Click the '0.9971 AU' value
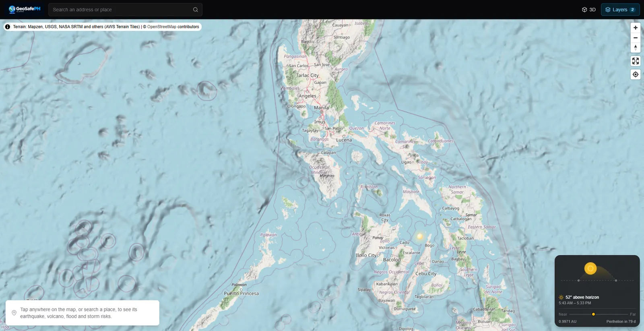This screenshot has height=331, width=644. pos(568,321)
